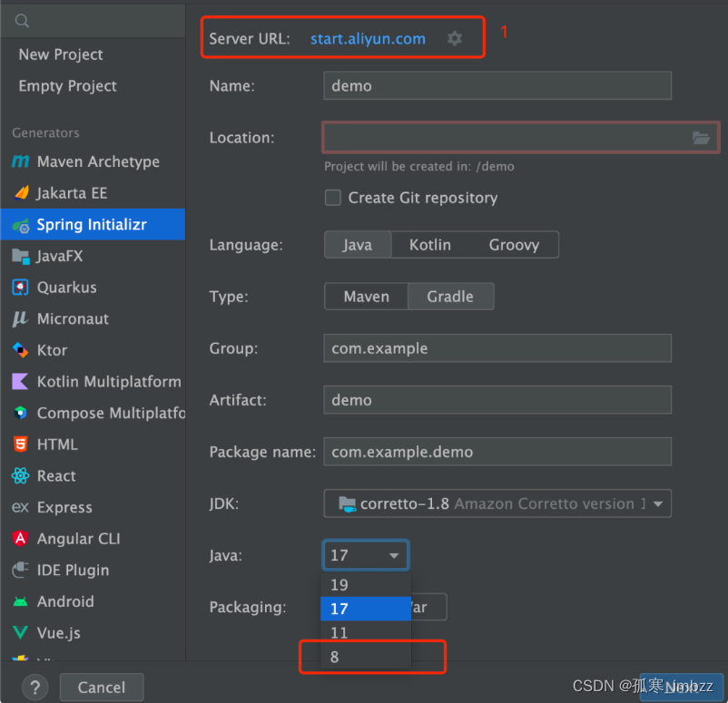Select JavaFX generator label
Screen dimensions: 728x703
60,256
